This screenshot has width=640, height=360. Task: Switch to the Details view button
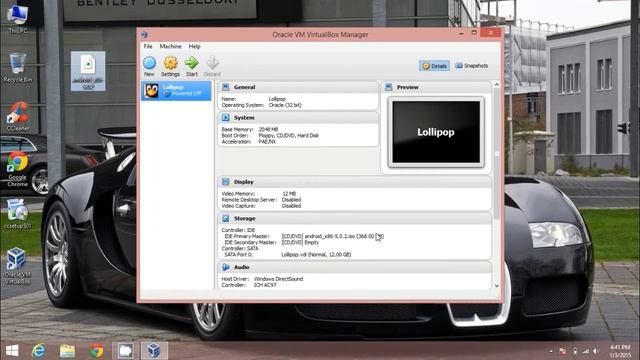pos(434,66)
